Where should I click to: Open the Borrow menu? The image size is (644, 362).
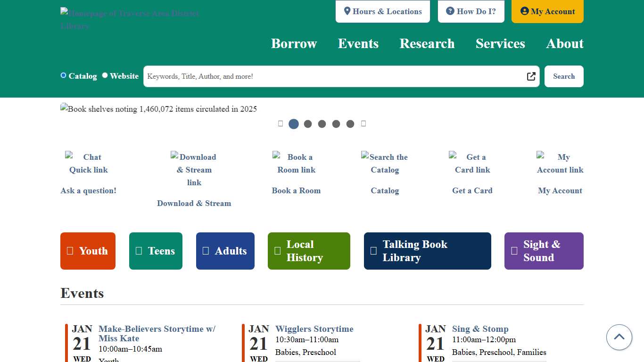click(x=294, y=43)
